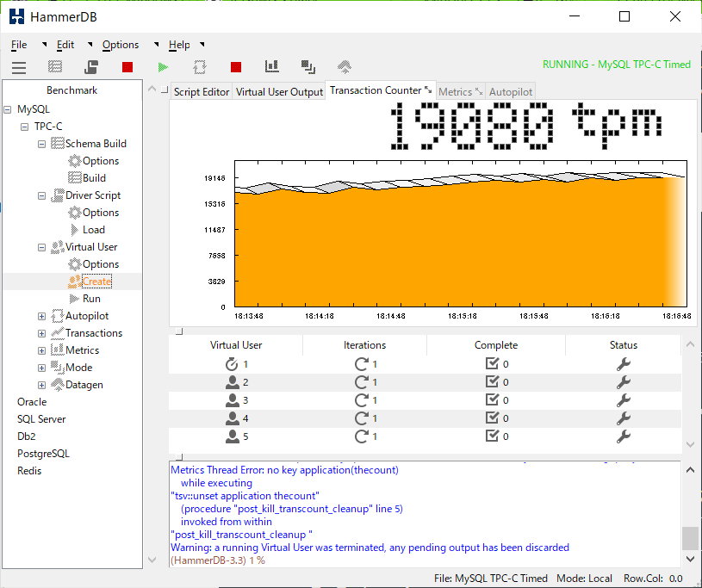
Task: Click the red Destroy Virtual Users toolbar button
Action: point(127,67)
